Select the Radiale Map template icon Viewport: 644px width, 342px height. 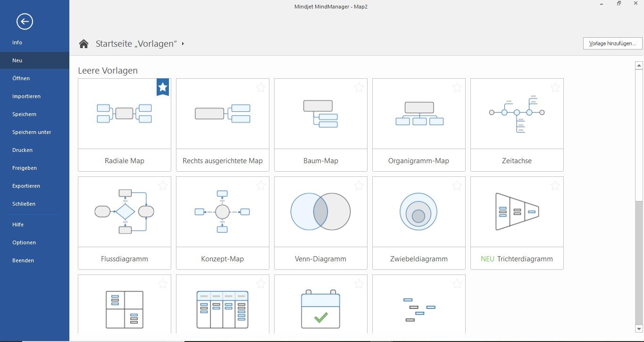pyautogui.click(x=124, y=113)
